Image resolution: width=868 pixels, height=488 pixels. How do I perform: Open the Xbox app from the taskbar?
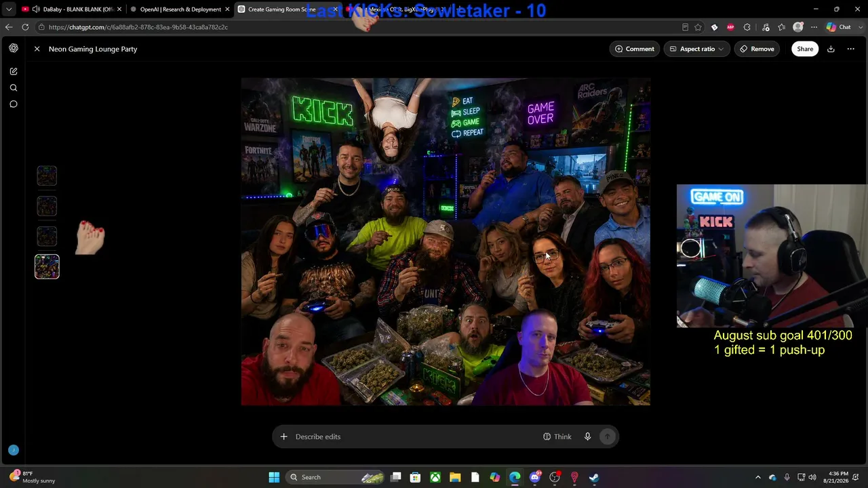coord(435,477)
